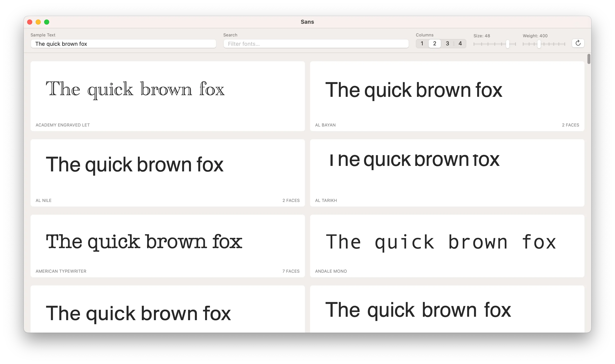This screenshot has width=615, height=364.
Task: Select the Al Bayan font preview card
Action: [447, 96]
